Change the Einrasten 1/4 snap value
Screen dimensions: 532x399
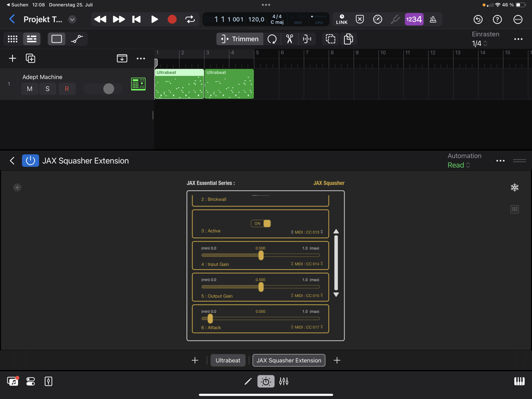coord(480,44)
